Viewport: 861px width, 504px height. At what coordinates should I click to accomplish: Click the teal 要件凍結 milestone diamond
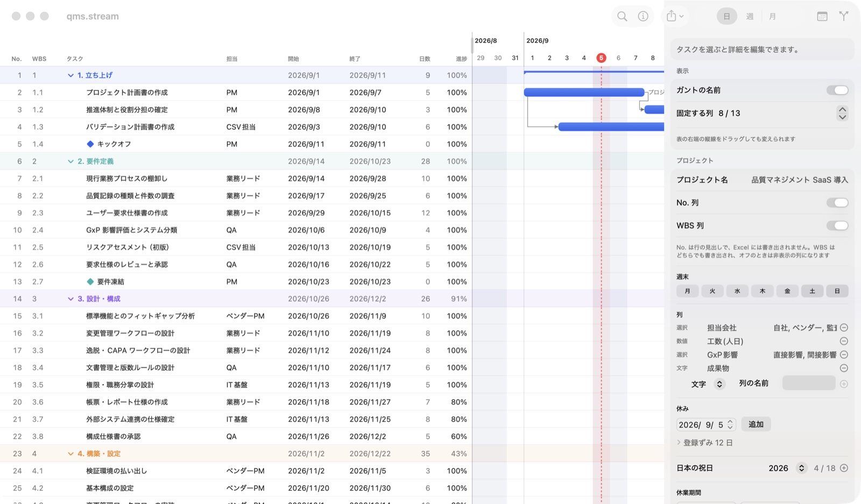click(90, 282)
